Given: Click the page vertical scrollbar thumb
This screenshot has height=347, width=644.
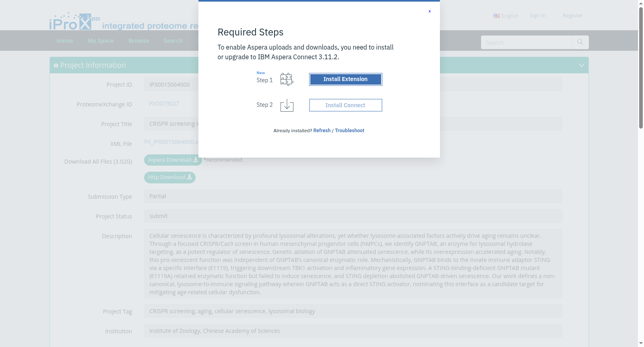Looking at the screenshot, I should point(641,68).
